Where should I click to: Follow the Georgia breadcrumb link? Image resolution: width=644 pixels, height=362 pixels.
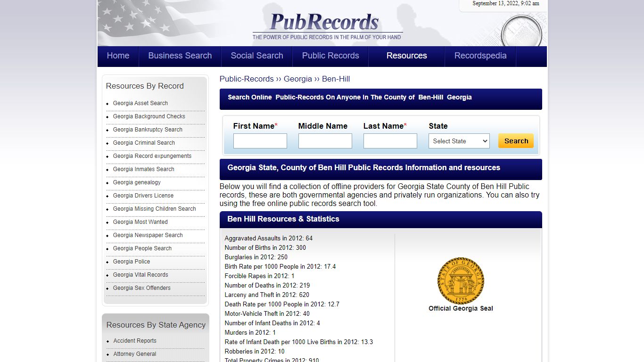tap(298, 79)
